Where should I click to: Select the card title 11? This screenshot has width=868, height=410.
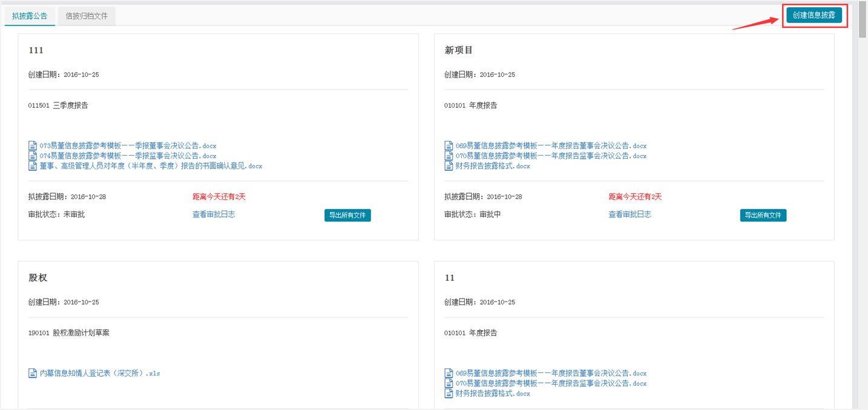pyautogui.click(x=449, y=278)
